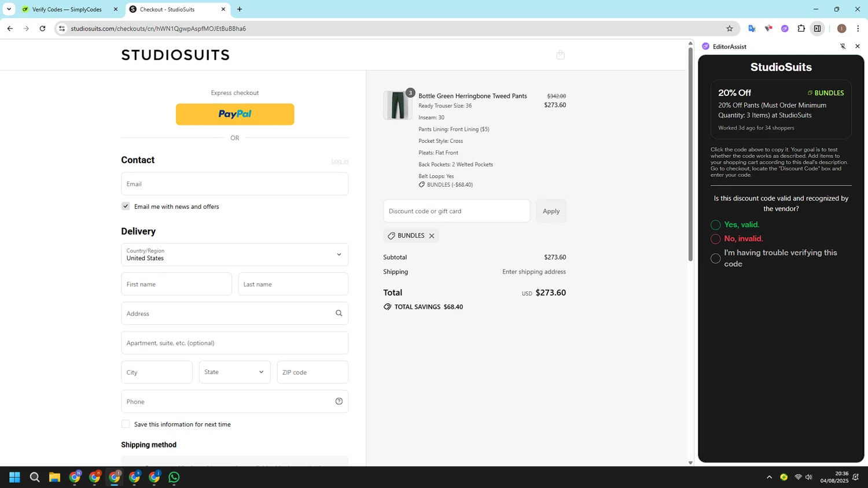The width and height of the screenshot is (868, 488).
Task: Toggle the browser side panel icon
Action: 817,28
